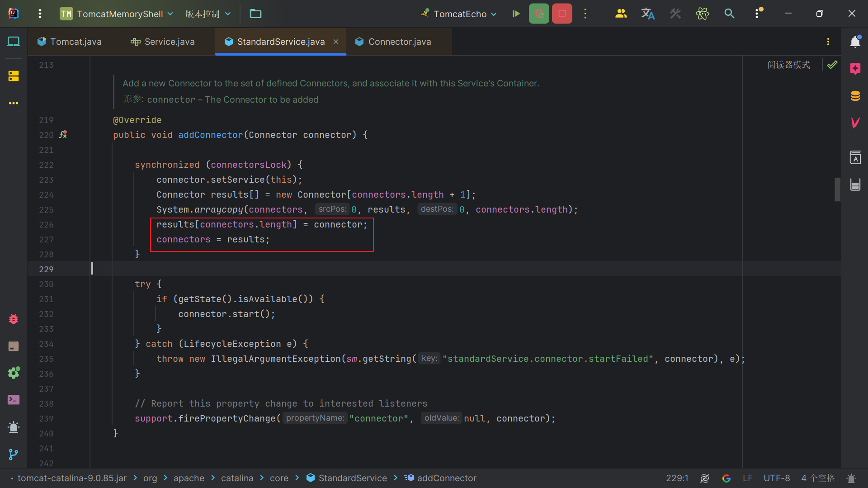
Task: Click the green Debug bug button
Action: click(x=539, y=14)
